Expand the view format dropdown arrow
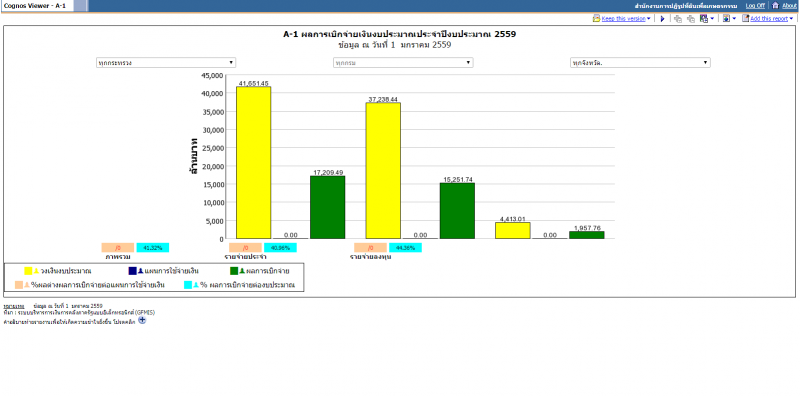This screenshot has height=396, width=800. click(x=734, y=19)
